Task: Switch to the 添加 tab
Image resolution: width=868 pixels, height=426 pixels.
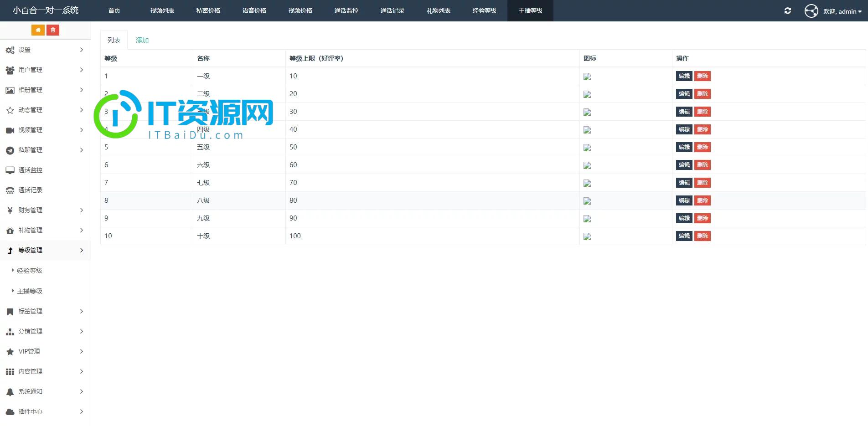Action: click(142, 40)
